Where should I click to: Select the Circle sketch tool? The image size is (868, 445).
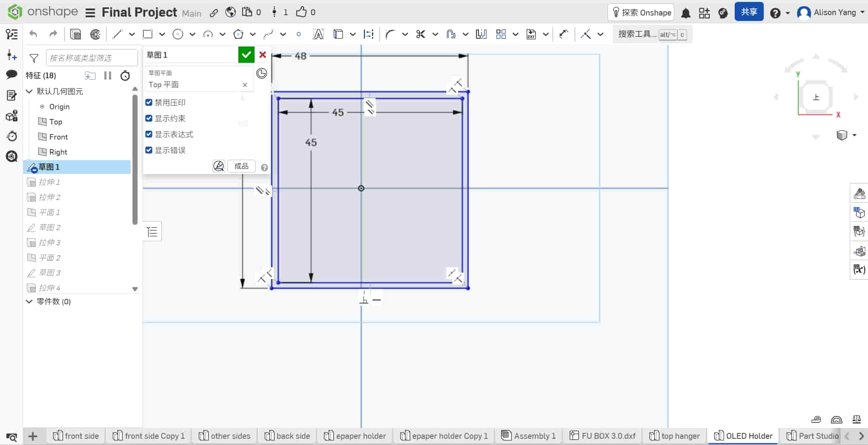178,34
